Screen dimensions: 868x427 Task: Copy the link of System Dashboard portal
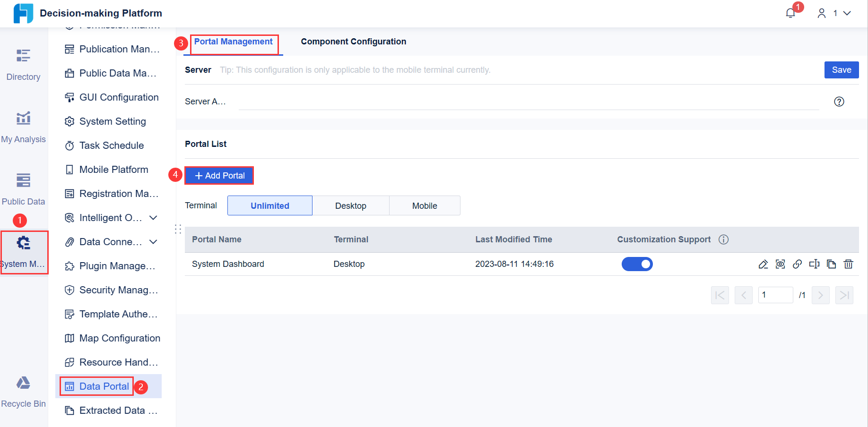pos(798,264)
